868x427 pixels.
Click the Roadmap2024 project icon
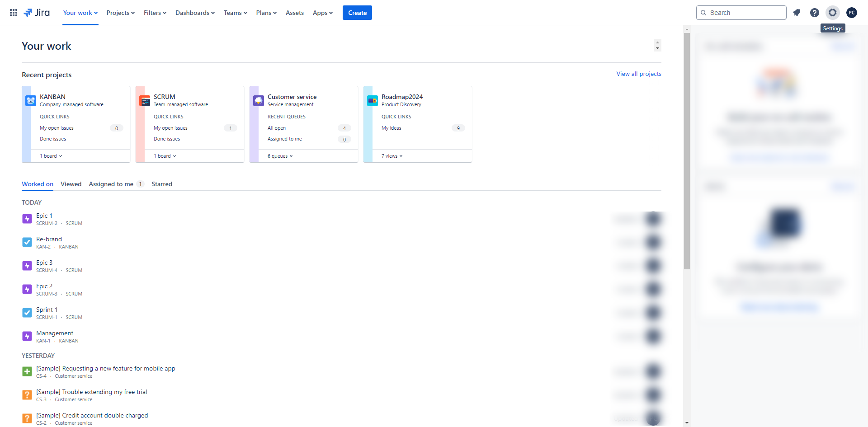[373, 101]
